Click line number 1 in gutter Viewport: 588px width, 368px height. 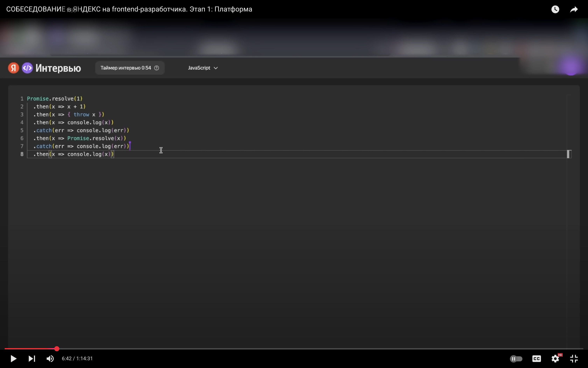pyautogui.click(x=22, y=99)
